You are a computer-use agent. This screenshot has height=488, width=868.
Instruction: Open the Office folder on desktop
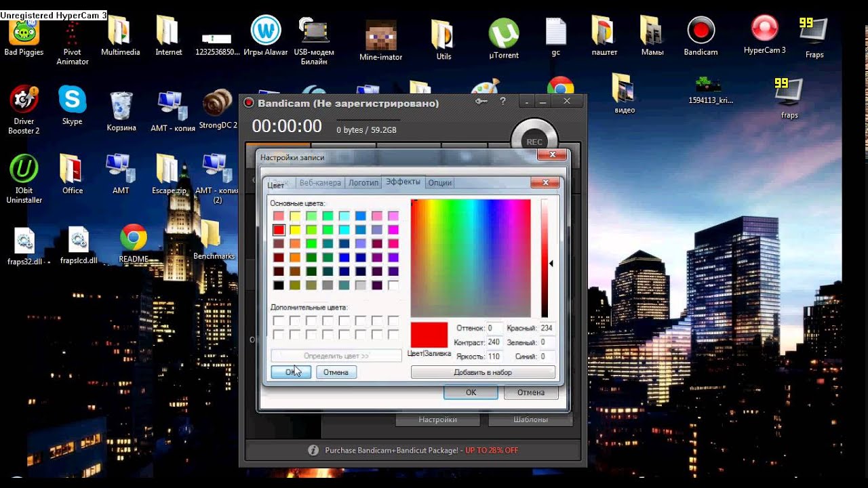[x=73, y=174]
